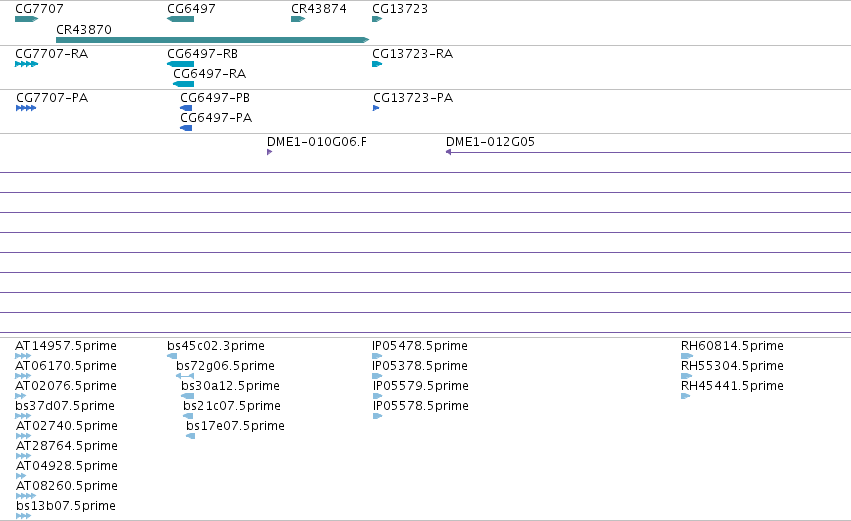851x521 pixels.
Task: Click the CG6497-PA protein label
Action: pyautogui.click(x=216, y=118)
